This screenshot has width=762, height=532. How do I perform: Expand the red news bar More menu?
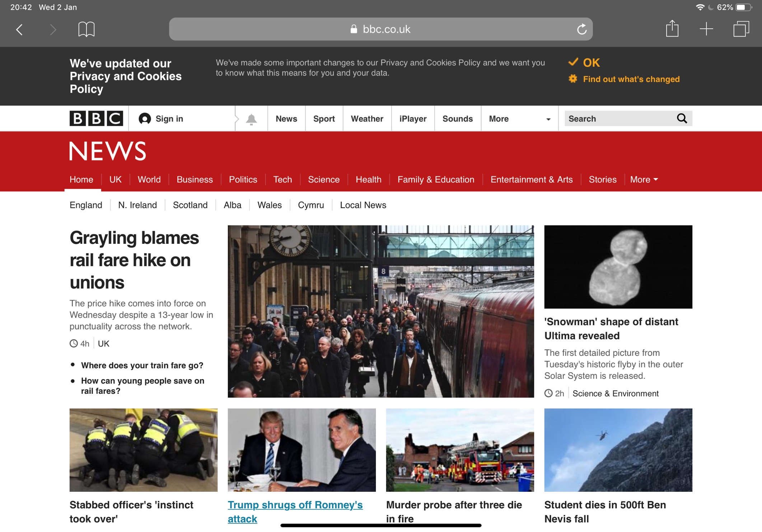point(644,179)
